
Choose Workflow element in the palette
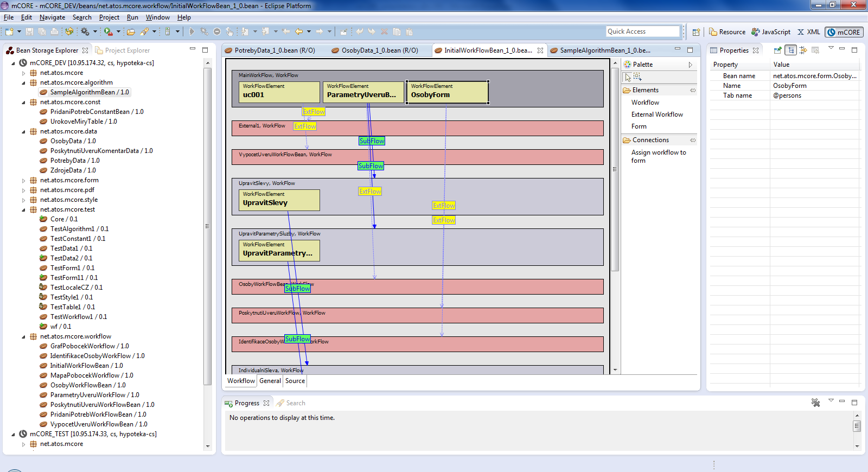[x=645, y=103]
